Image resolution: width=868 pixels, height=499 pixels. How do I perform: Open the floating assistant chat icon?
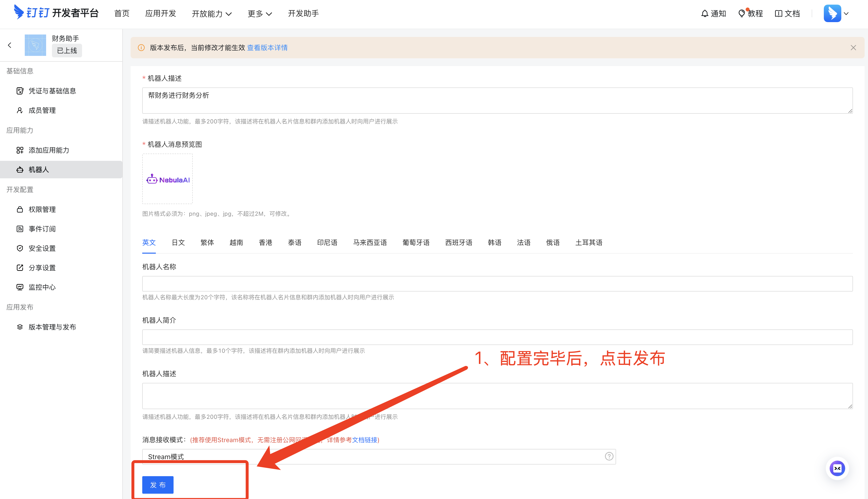coord(837,468)
